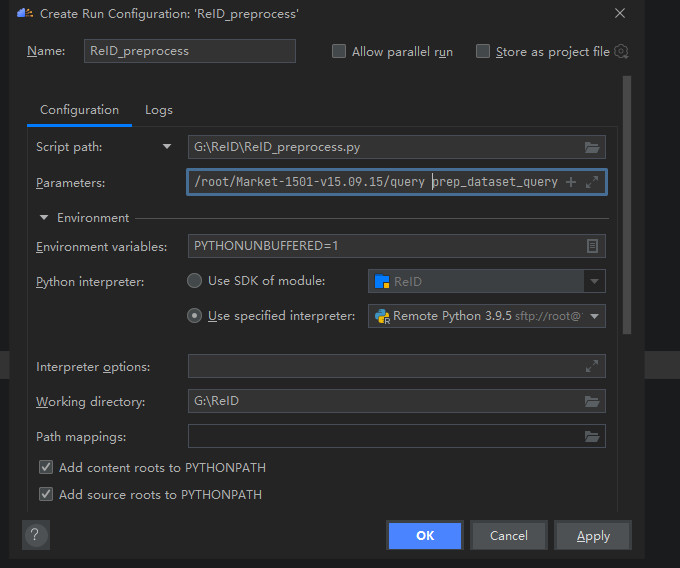Click the help question mark button

pos(35,535)
